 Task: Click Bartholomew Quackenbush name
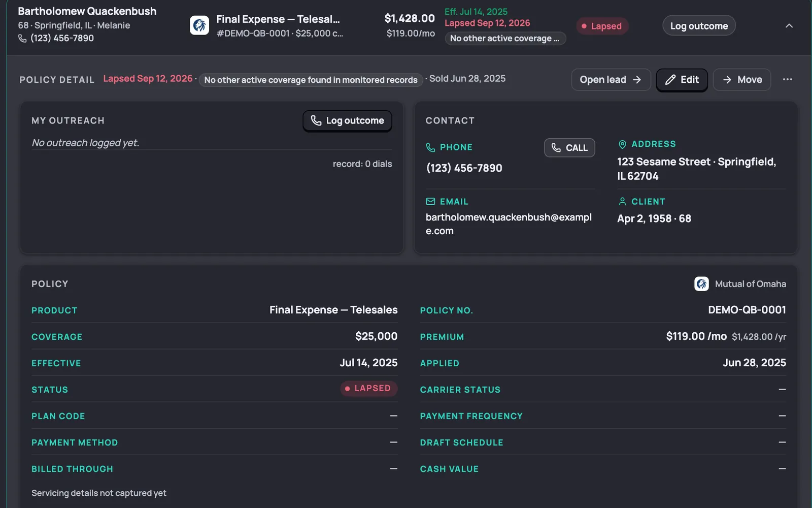pyautogui.click(x=87, y=11)
